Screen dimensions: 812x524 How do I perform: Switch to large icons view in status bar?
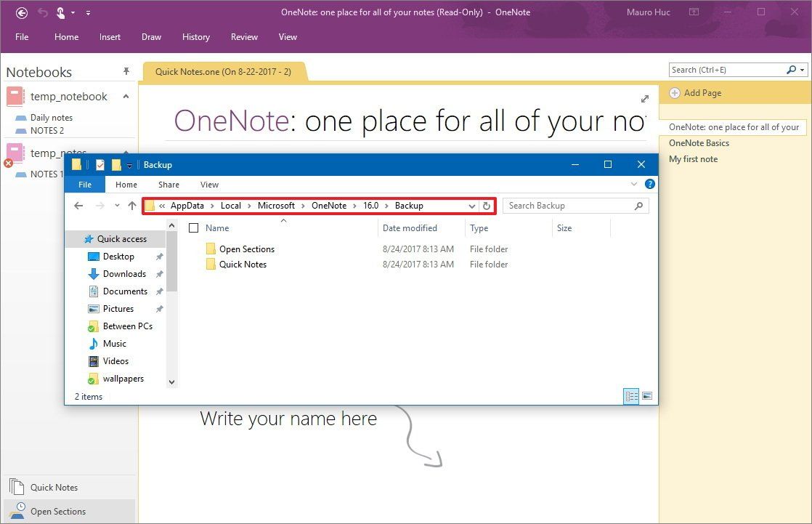click(x=647, y=396)
